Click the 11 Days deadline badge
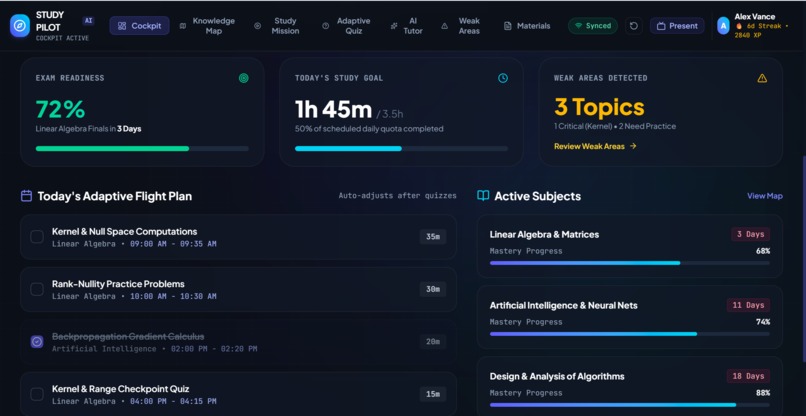 pyautogui.click(x=748, y=305)
